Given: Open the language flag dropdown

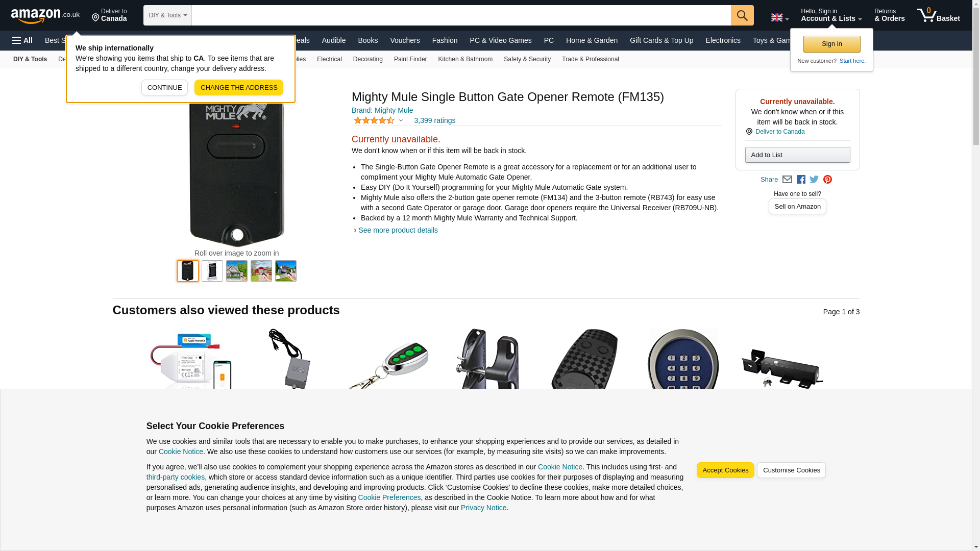Looking at the screenshot, I should pyautogui.click(x=780, y=18).
